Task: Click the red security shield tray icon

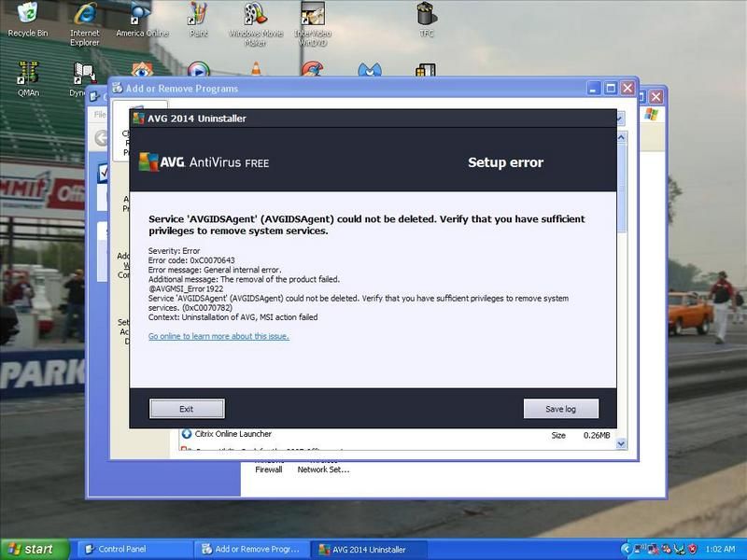Action: pos(693,549)
